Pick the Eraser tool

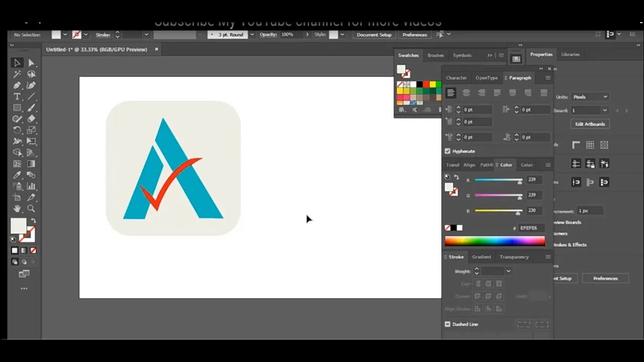point(31,119)
